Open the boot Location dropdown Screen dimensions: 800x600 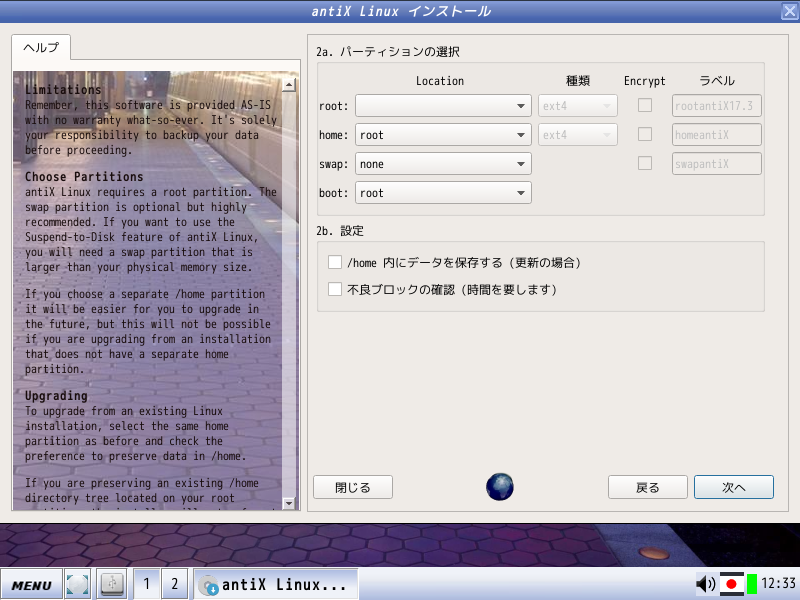(x=443, y=193)
